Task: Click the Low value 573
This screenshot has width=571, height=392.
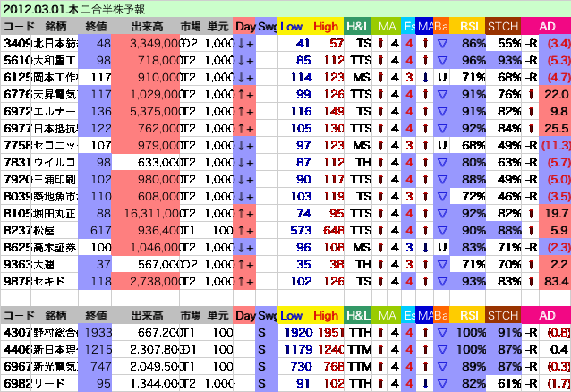Action: [x=301, y=231]
